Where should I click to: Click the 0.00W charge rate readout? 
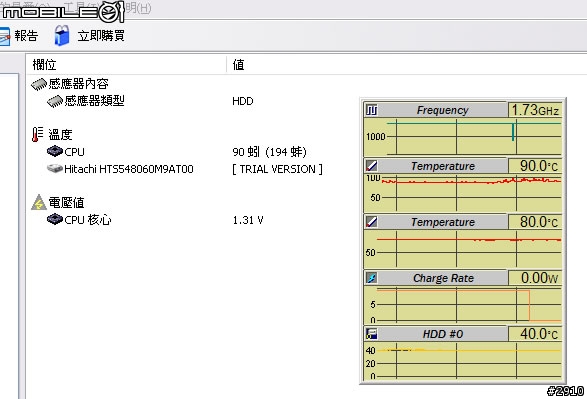click(535, 278)
